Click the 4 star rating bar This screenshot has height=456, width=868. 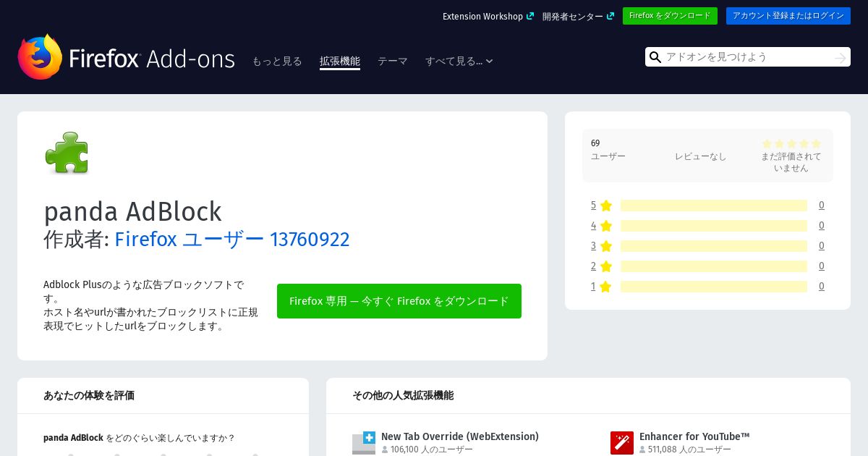coord(714,226)
